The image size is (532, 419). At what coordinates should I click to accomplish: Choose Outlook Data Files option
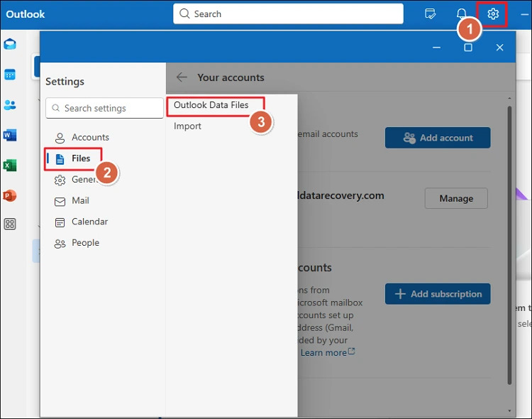point(211,105)
